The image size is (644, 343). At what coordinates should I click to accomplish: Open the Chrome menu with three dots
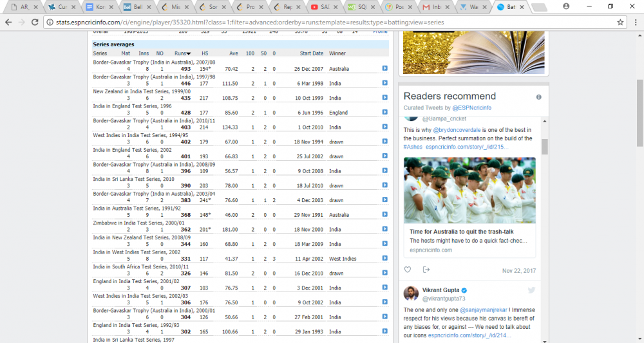(636, 22)
